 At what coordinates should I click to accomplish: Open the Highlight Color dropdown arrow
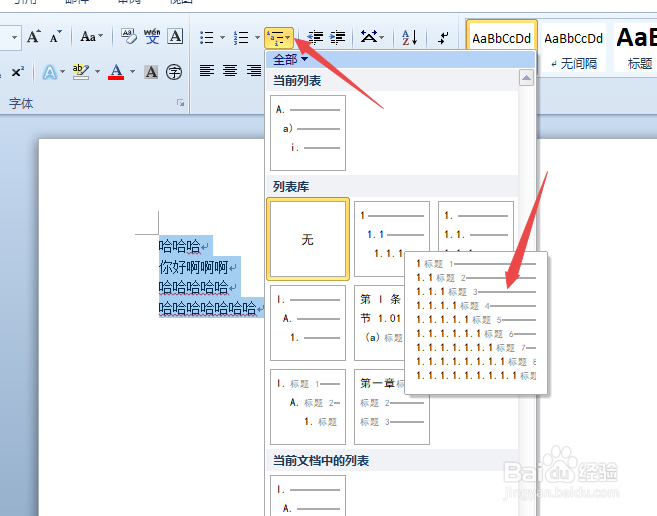(x=97, y=72)
